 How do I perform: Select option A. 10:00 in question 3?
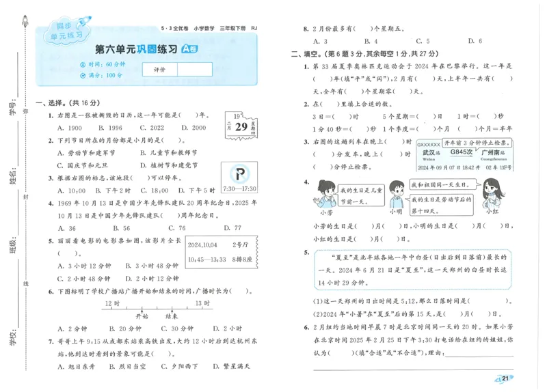[72, 191]
